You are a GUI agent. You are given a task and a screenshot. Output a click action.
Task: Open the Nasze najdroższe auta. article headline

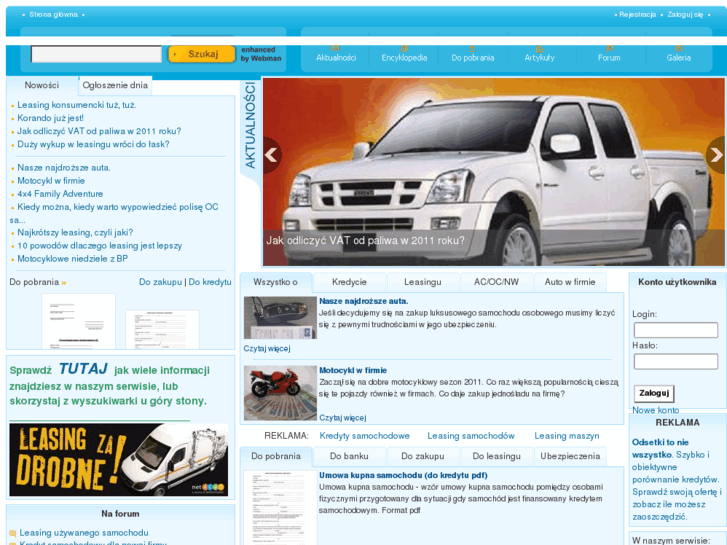point(364,301)
